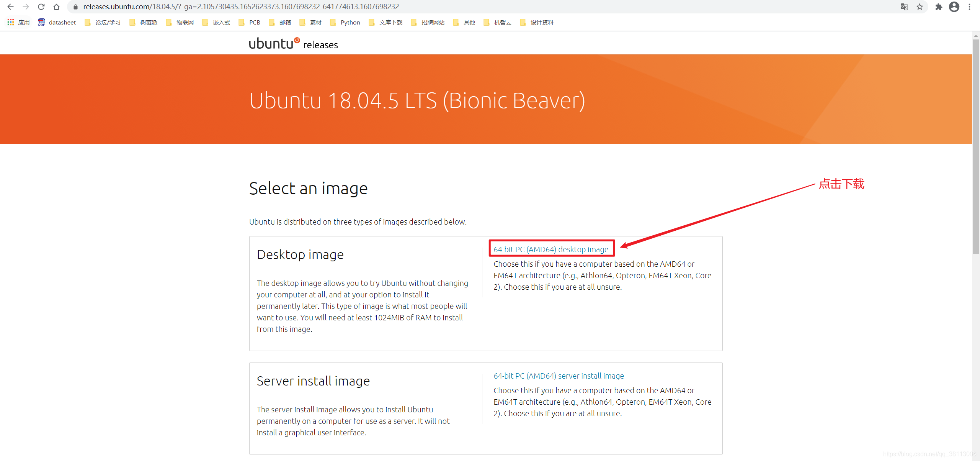
Task: Open the 应用 apps shortcut
Action: tap(18, 22)
